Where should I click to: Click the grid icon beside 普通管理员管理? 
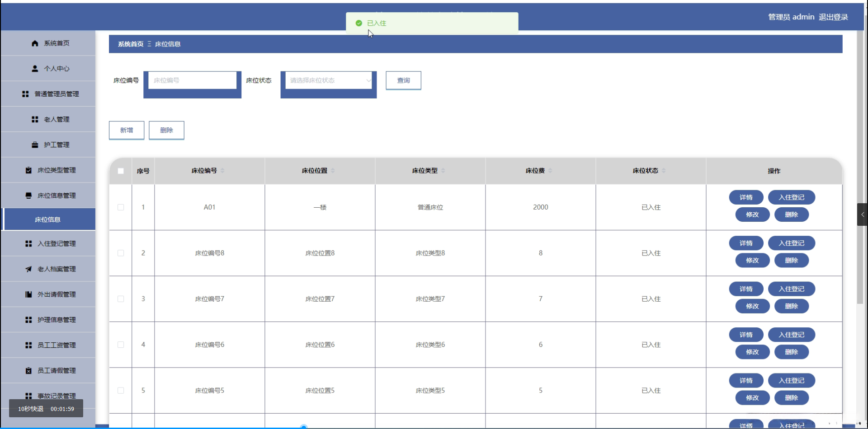click(25, 94)
